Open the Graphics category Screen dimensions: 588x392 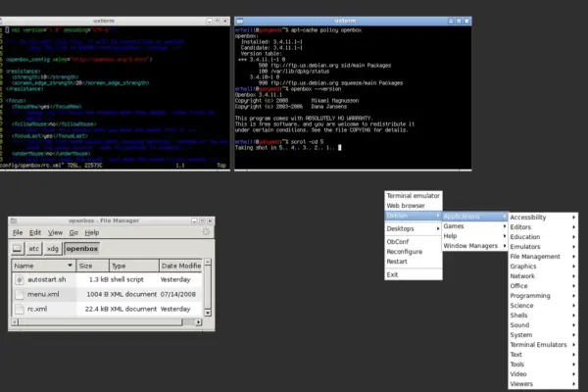(543, 267)
